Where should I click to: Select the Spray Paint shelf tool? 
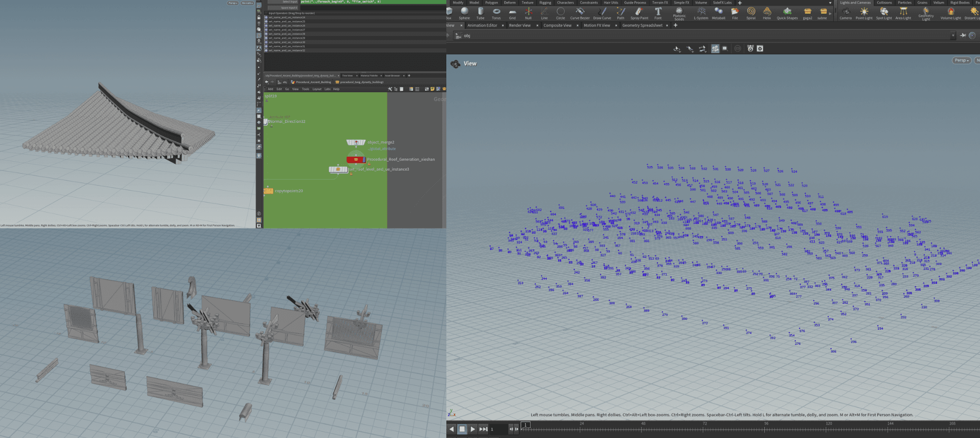click(639, 13)
